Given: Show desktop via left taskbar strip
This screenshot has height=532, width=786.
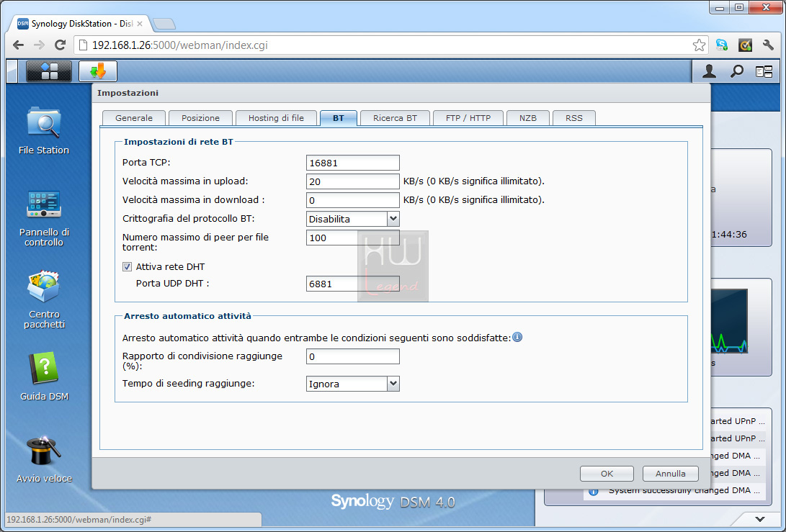Looking at the screenshot, I should tap(12, 71).
